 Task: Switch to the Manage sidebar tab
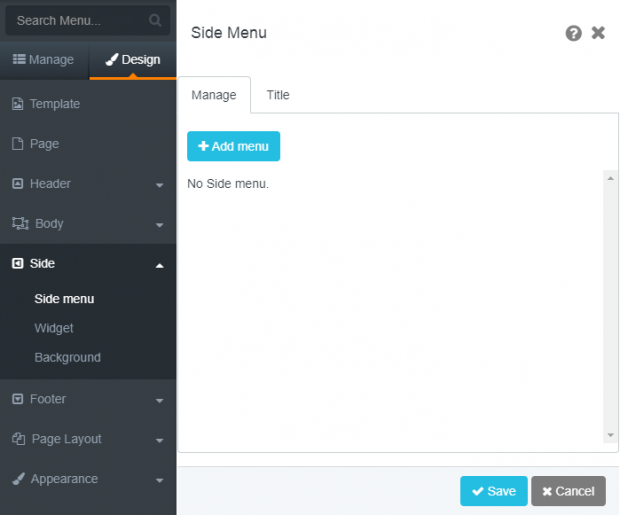click(44, 60)
